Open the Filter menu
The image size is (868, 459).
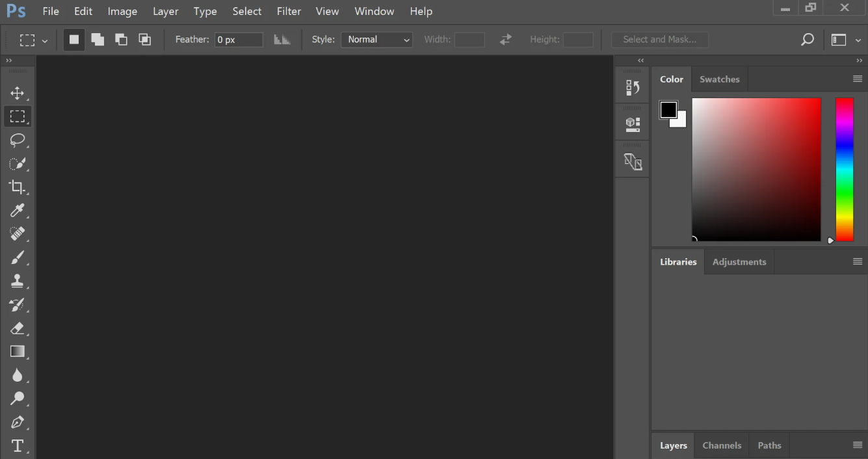click(289, 11)
